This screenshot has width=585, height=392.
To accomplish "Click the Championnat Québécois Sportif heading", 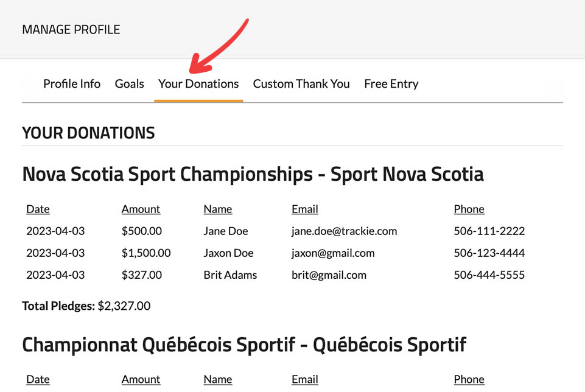I will (243, 345).
